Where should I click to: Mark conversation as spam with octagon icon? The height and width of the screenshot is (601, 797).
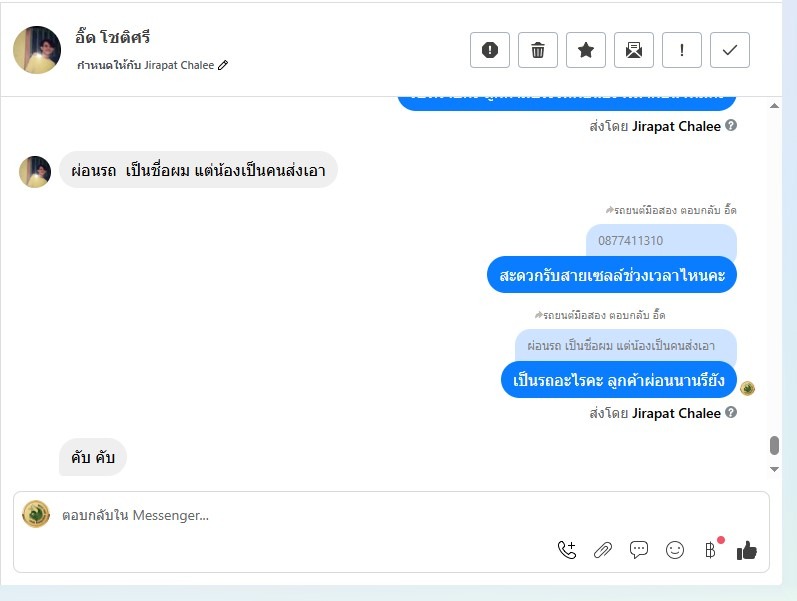point(489,50)
